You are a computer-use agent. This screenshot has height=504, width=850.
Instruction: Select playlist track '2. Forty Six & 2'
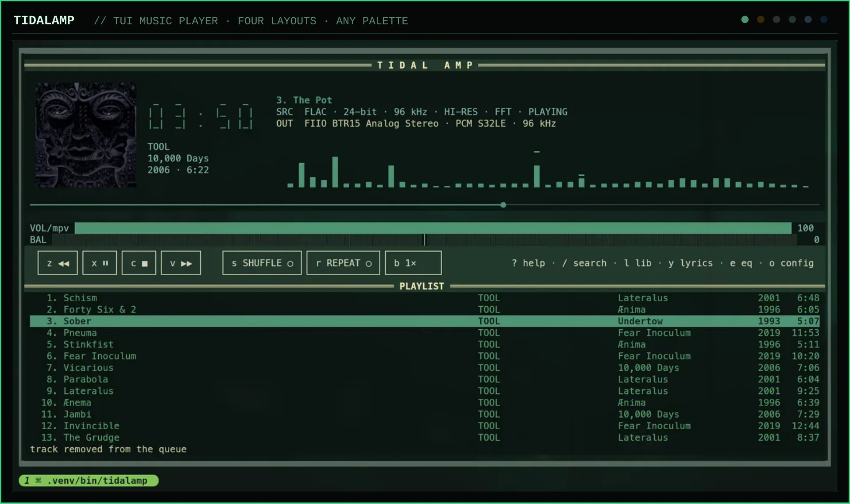click(x=425, y=309)
